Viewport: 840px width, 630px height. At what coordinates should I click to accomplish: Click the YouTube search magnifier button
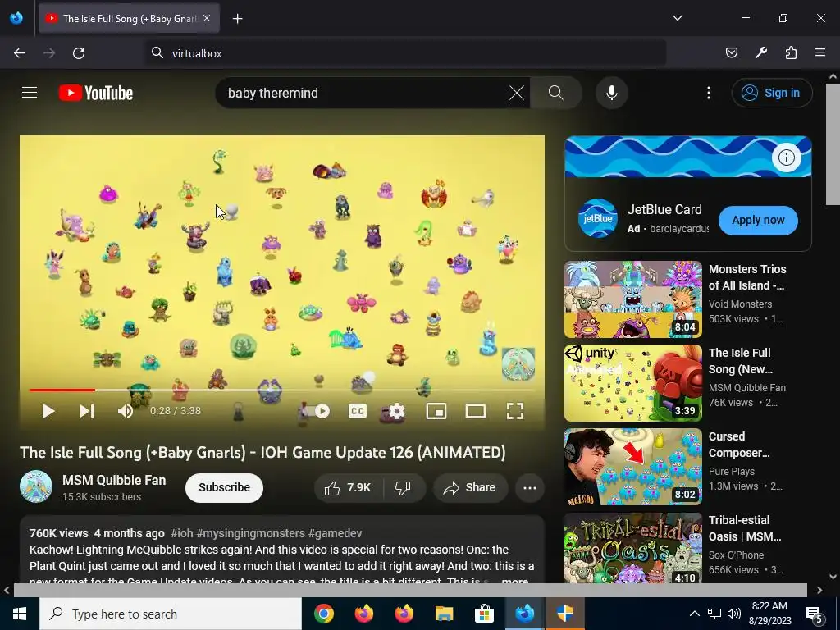pos(555,93)
